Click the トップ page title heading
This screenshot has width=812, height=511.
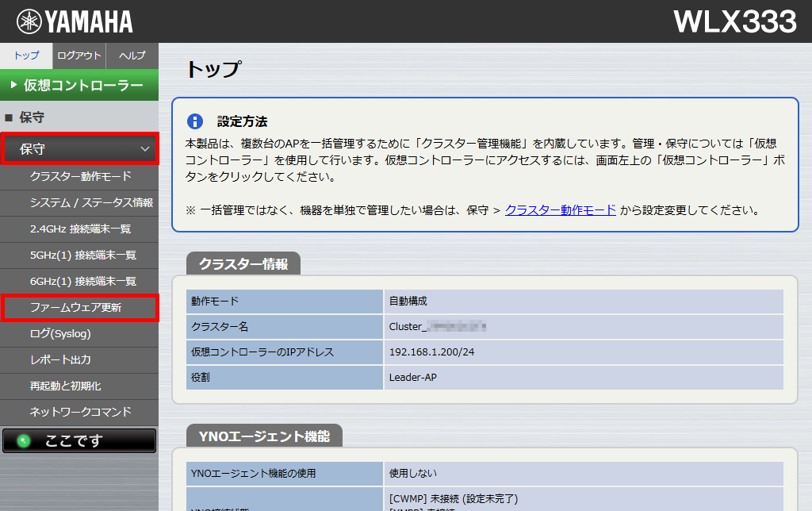click(x=213, y=69)
